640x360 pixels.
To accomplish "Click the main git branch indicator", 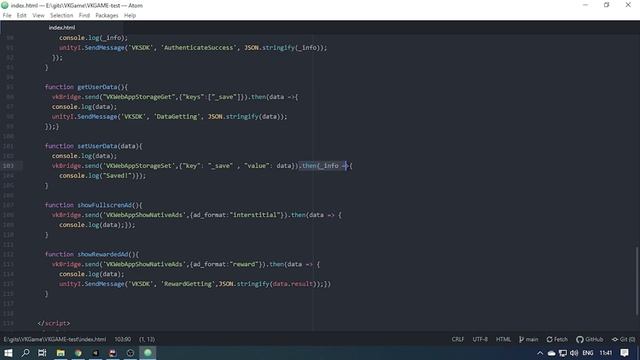I will click(x=529, y=339).
